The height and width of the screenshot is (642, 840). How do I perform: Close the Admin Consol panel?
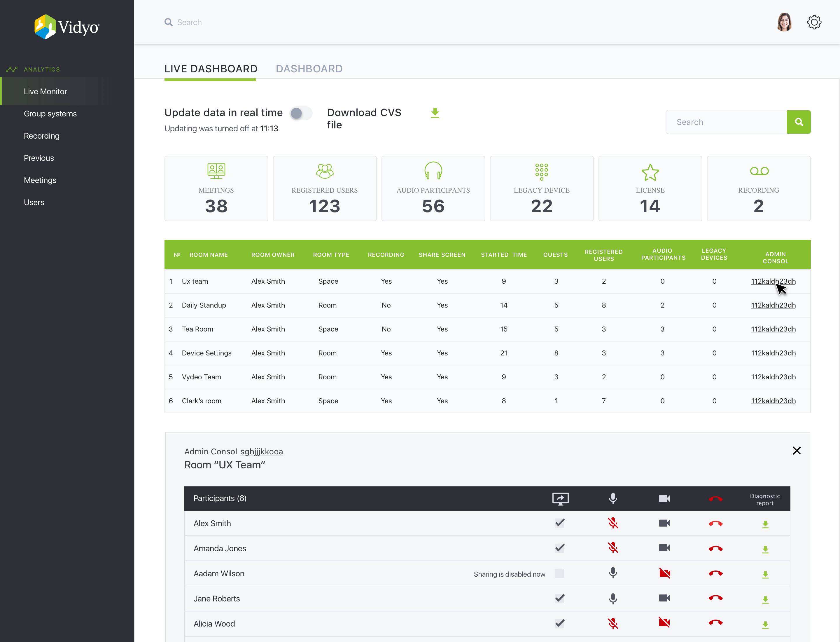[797, 451]
